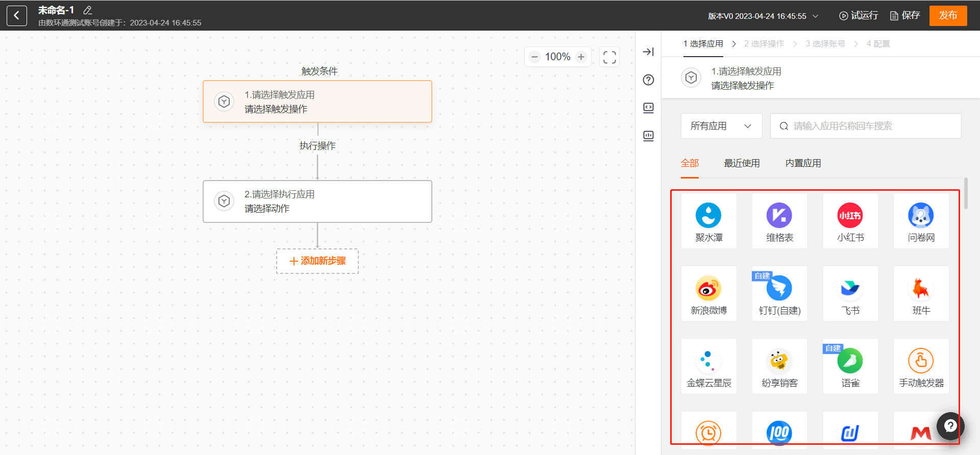Viewport: 980px width, 455px height.
Task: Open the help question-mark sidebar icon
Action: tap(648, 80)
